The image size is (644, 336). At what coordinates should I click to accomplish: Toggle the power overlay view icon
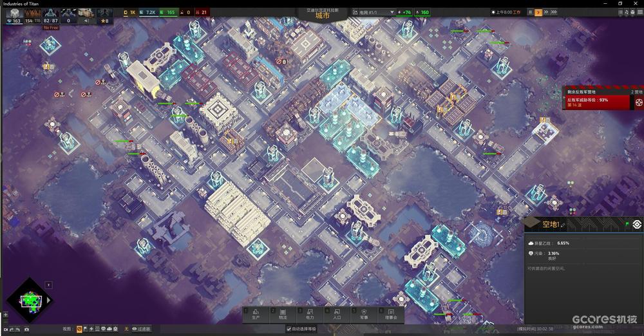91,329
